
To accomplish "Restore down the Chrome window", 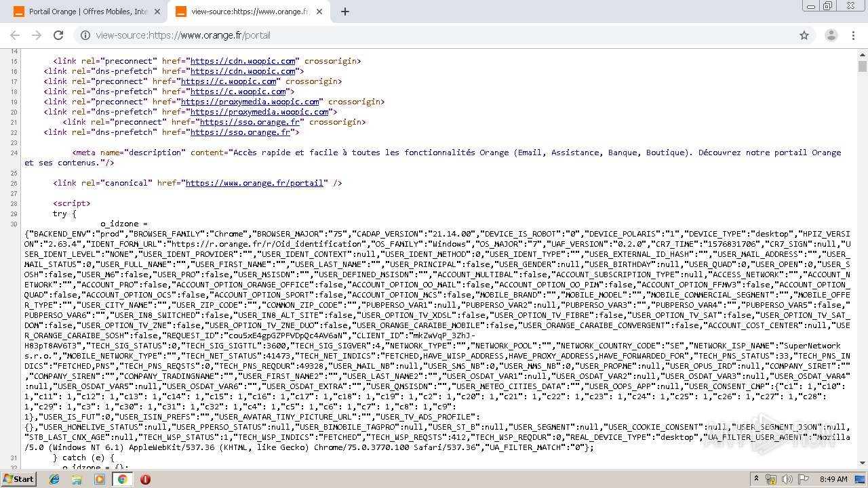I will [x=827, y=5].
